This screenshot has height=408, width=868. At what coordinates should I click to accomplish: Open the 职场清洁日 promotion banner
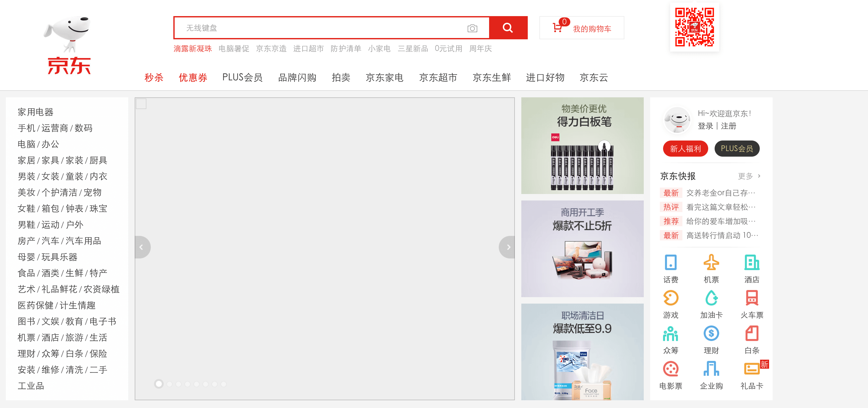tap(582, 352)
